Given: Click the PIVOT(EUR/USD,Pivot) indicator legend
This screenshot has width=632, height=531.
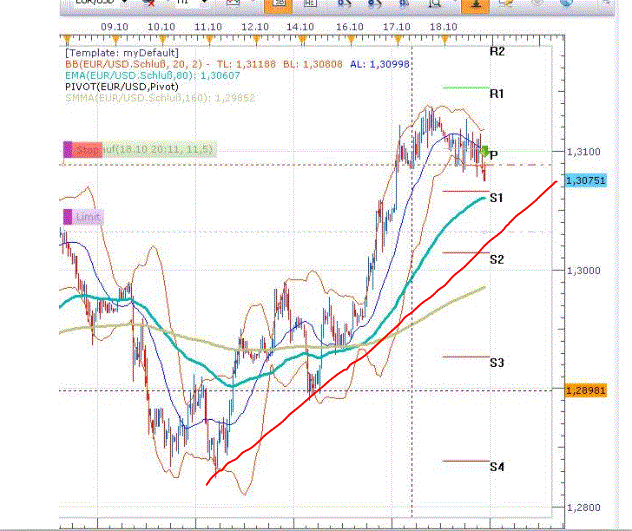Looking at the screenshot, I should pos(122,87).
